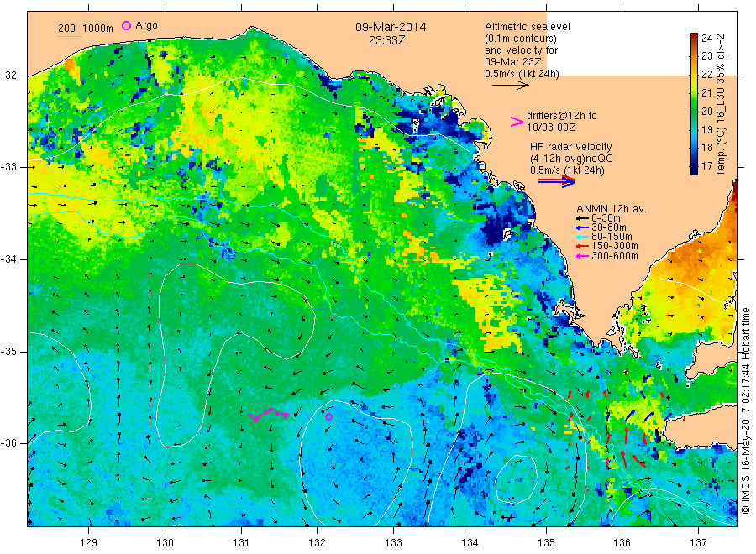This screenshot has height=554, width=756.
Task: Click the '0-30m' depth range label
Action: (x=606, y=218)
